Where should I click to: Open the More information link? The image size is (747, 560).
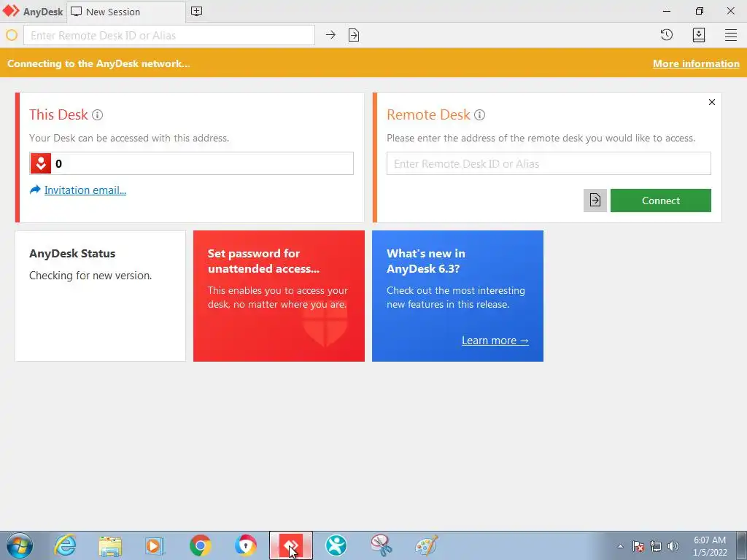point(696,64)
